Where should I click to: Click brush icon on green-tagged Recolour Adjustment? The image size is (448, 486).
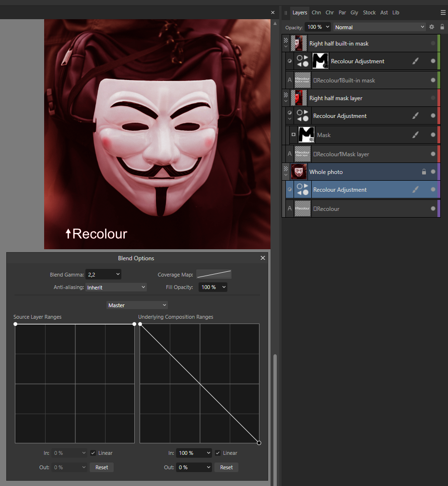click(x=415, y=61)
